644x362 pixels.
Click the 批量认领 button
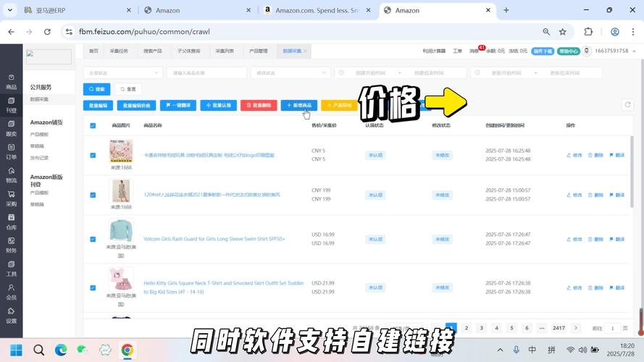point(219,106)
